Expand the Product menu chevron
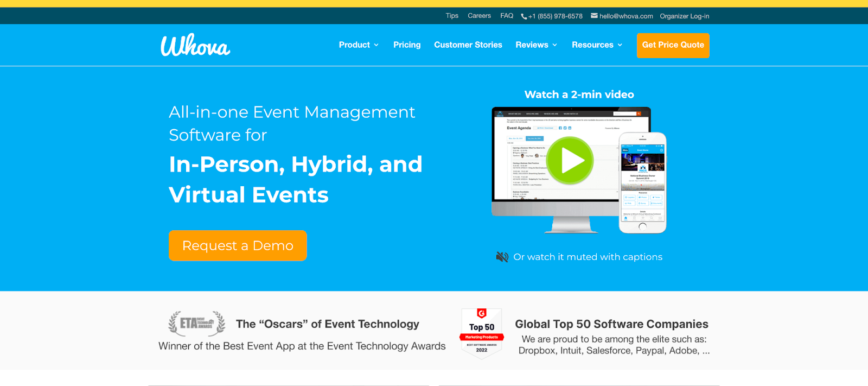The width and height of the screenshot is (868, 386). point(376,45)
